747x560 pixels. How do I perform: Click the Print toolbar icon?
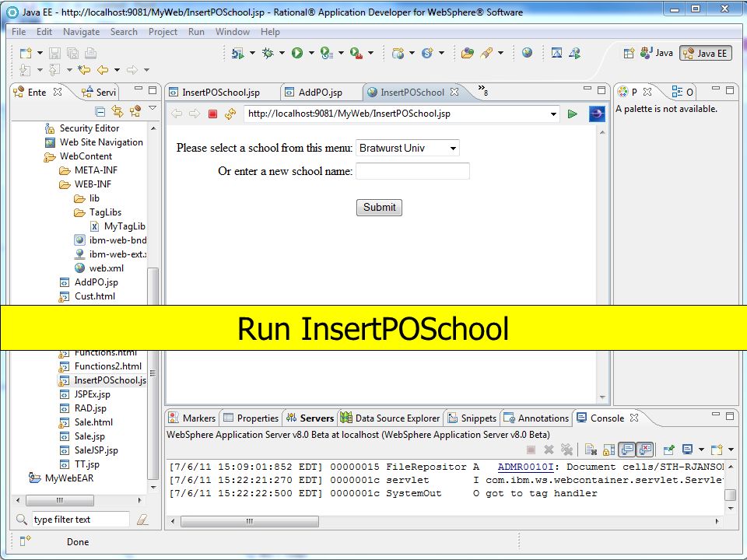(x=90, y=53)
